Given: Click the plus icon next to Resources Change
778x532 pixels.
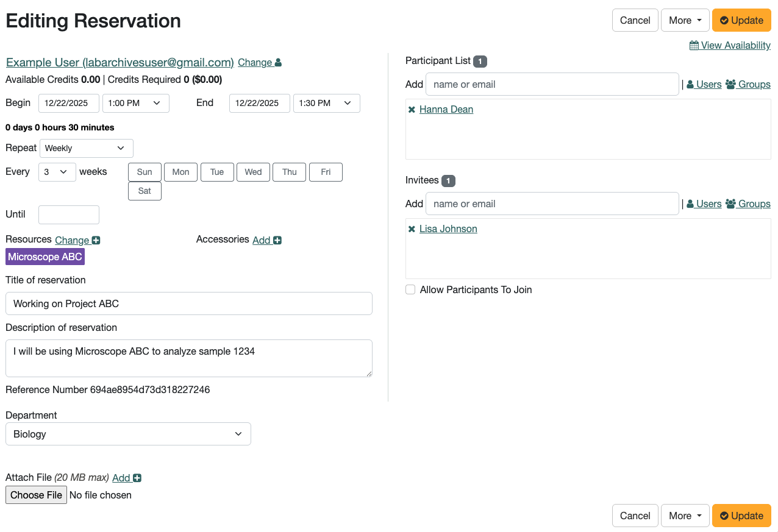Looking at the screenshot, I should [96, 241].
